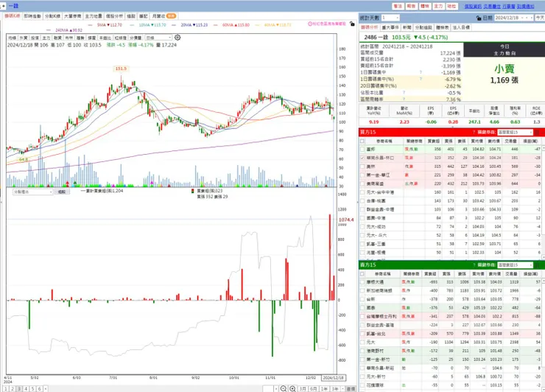
Task: Click the 今天 button
Action: click(x=540, y=18)
